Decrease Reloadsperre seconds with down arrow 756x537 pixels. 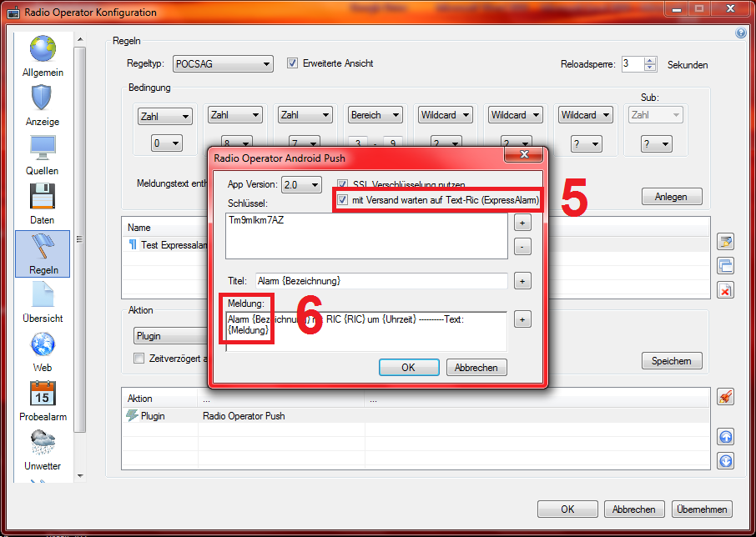pos(650,68)
